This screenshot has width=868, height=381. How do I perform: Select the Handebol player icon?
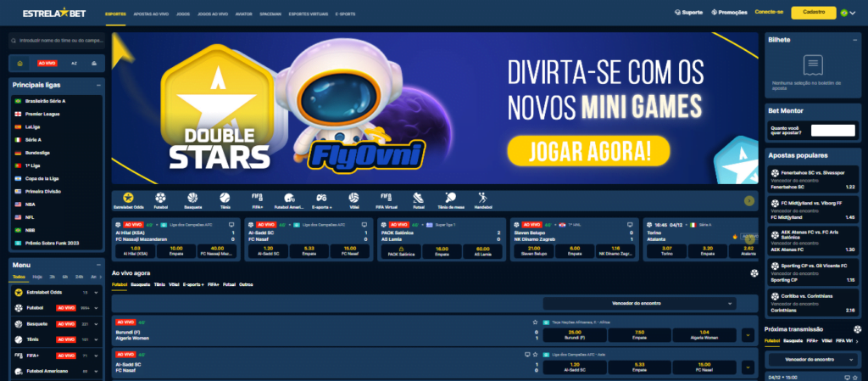pos(482,198)
